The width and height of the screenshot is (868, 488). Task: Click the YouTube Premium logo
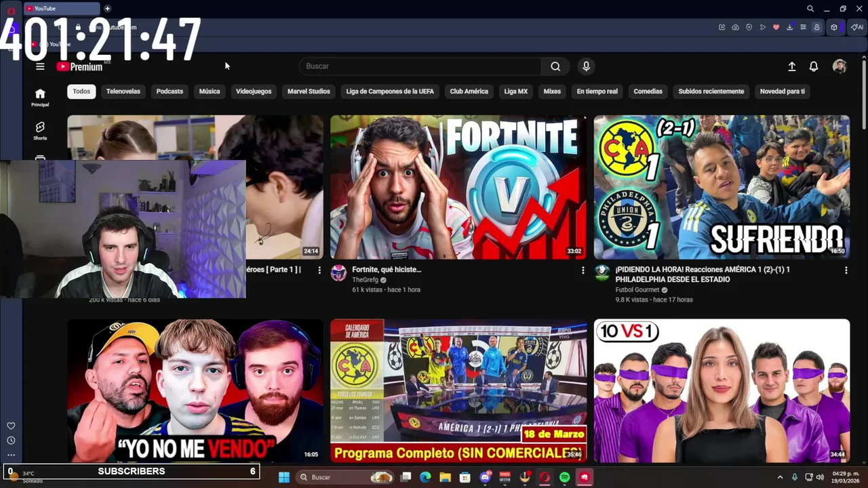[79, 66]
